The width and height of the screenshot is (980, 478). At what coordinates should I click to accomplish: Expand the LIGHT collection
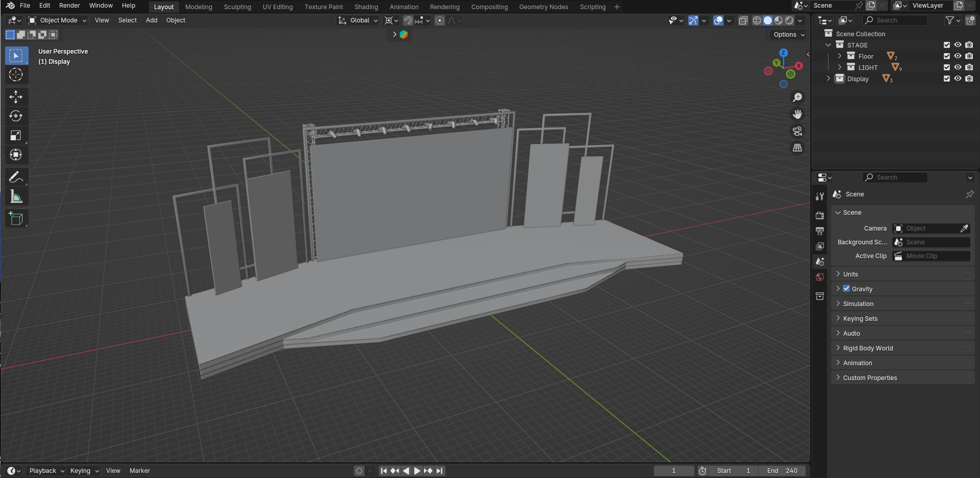[x=840, y=67]
